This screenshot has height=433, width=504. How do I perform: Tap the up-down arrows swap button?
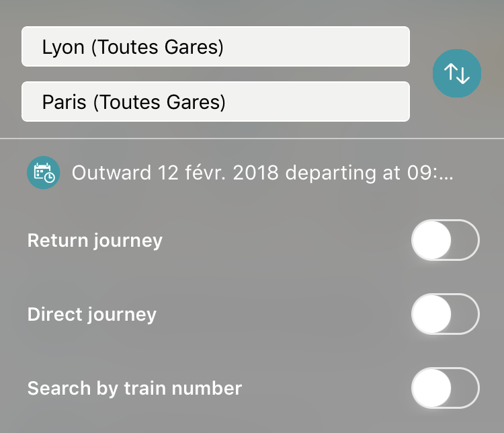click(457, 73)
